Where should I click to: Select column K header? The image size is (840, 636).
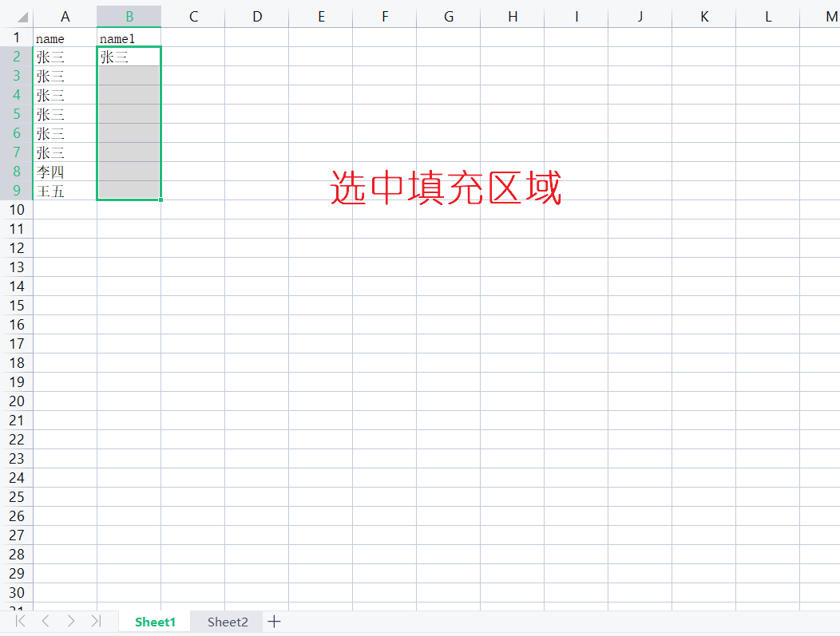[x=704, y=17]
